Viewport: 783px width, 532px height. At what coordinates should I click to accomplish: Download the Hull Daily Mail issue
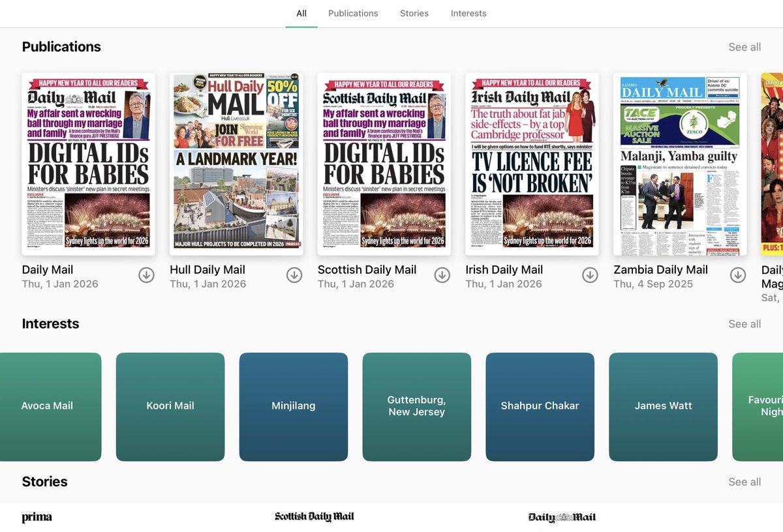point(294,275)
